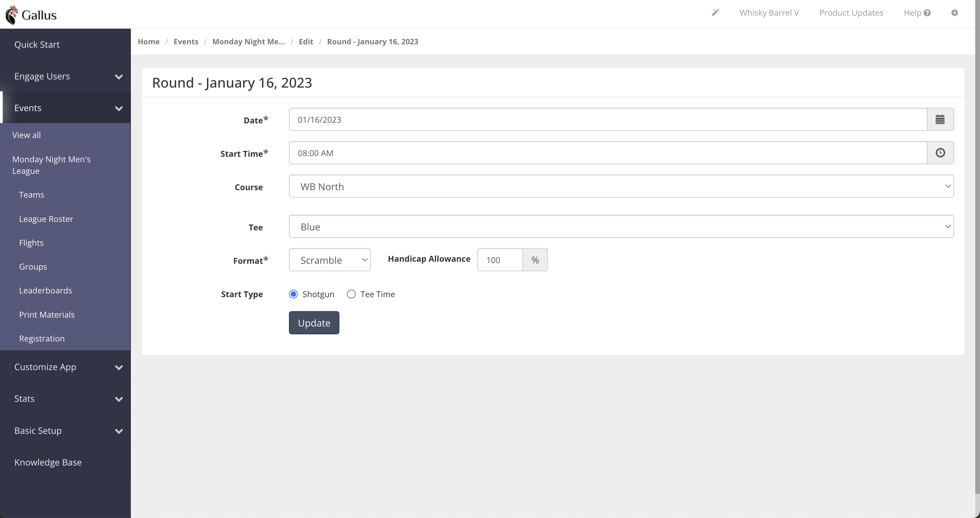
Task: Select the Shotgun start type
Action: point(293,294)
